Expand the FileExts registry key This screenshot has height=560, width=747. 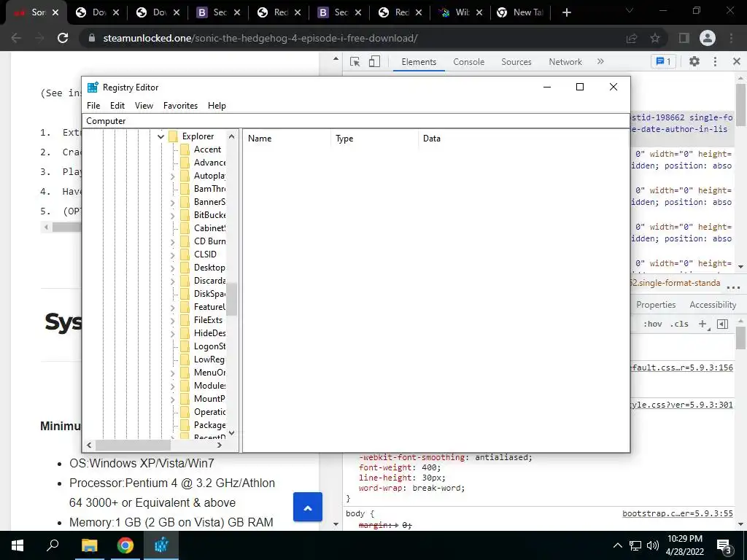click(x=172, y=321)
